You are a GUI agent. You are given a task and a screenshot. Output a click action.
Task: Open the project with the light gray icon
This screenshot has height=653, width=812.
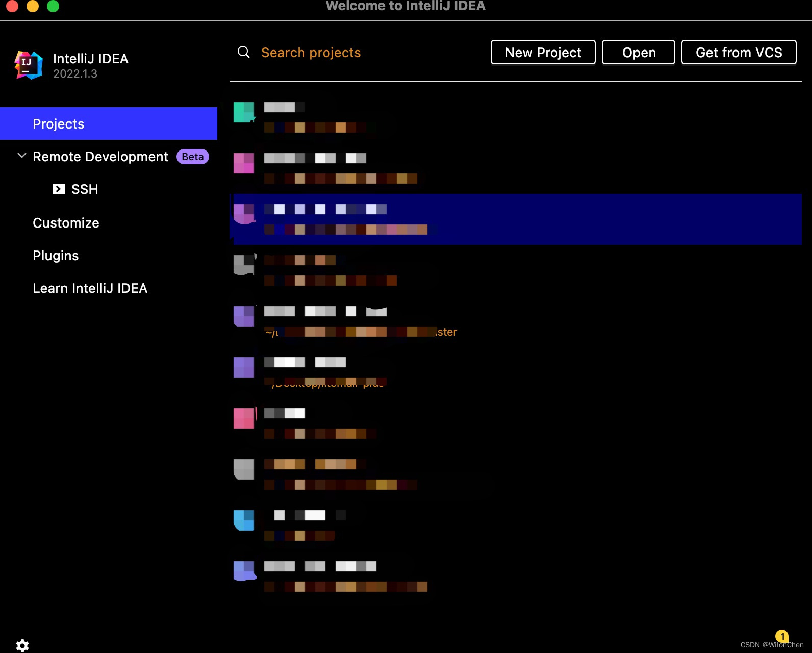(x=516, y=474)
